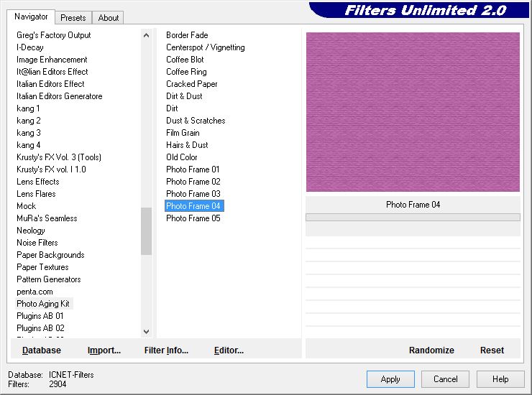Select kang 1 category

click(x=28, y=108)
